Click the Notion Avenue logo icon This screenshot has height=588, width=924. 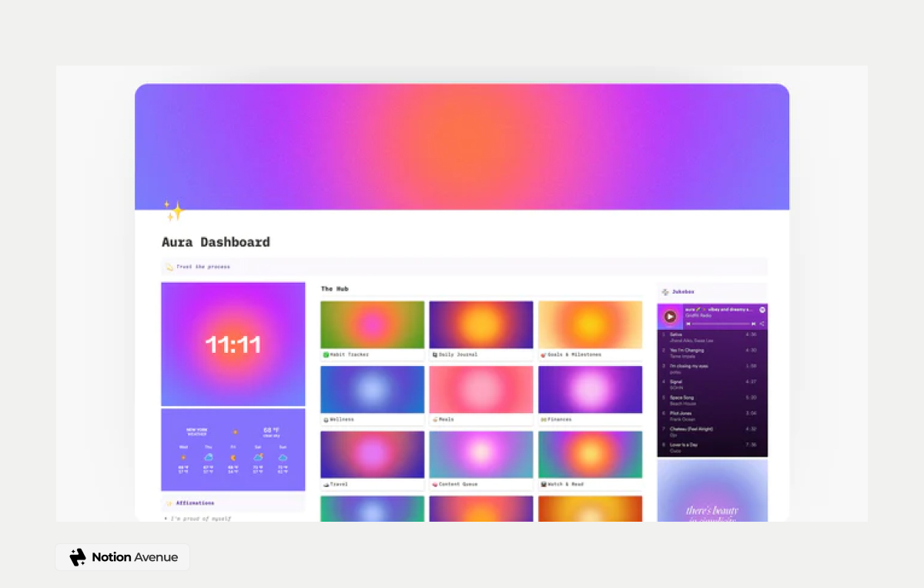pyautogui.click(x=78, y=556)
